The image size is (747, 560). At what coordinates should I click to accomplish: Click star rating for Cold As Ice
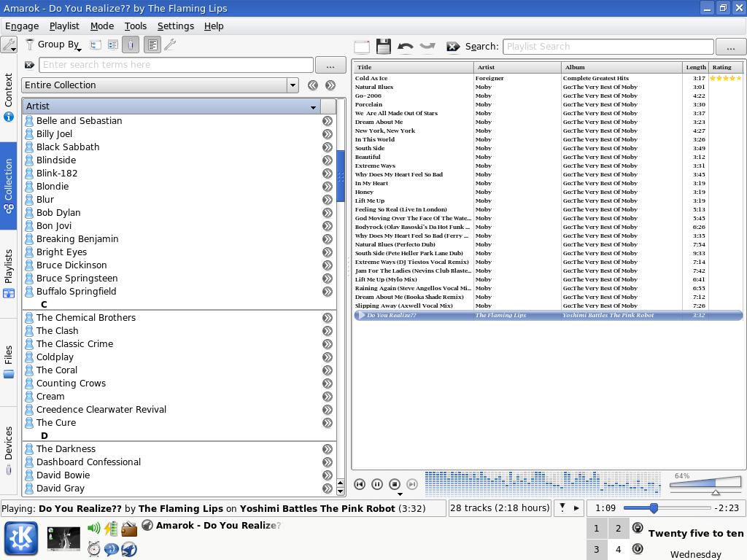(726, 78)
